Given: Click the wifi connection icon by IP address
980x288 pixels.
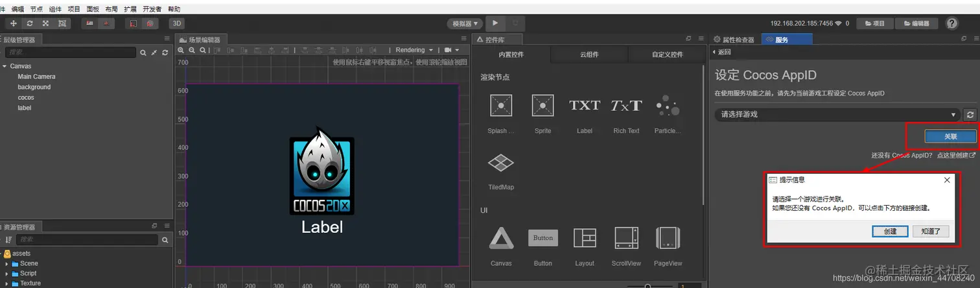Looking at the screenshot, I should tap(838, 23).
